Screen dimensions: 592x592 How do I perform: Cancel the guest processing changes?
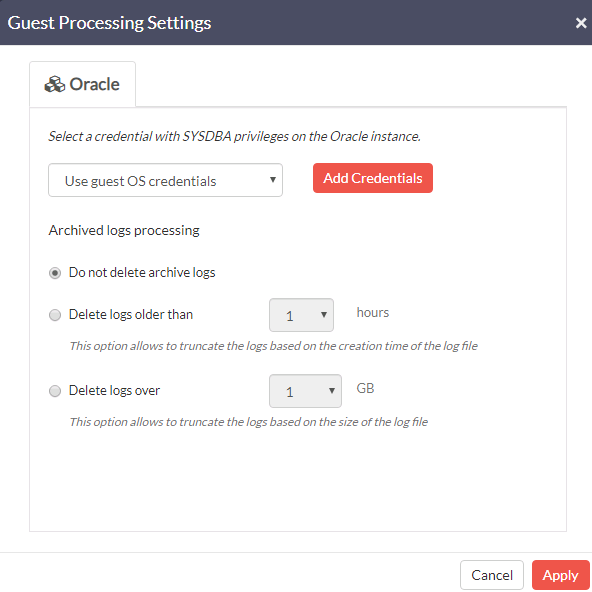pyautogui.click(x=492, y=575)
